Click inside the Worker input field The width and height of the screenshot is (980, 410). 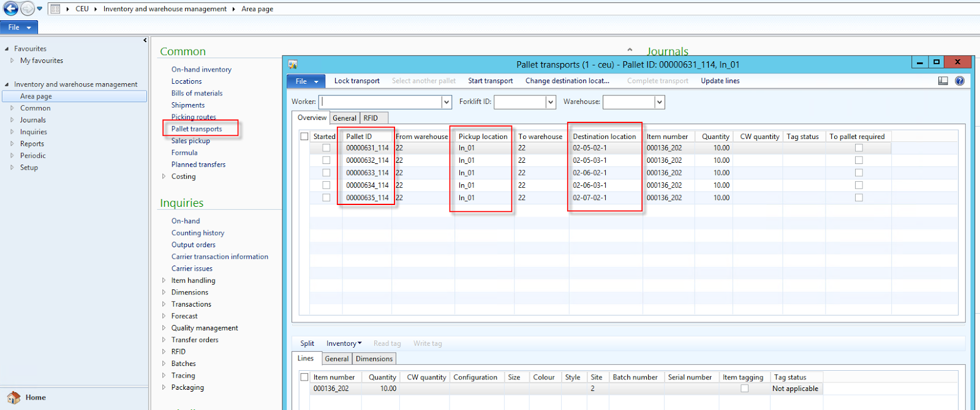click(x=380, y=102)
